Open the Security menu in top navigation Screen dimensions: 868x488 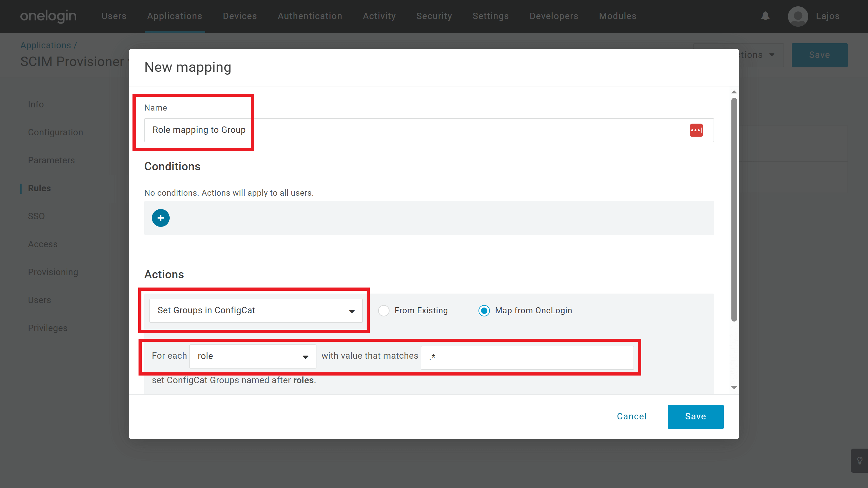[434, 16]
